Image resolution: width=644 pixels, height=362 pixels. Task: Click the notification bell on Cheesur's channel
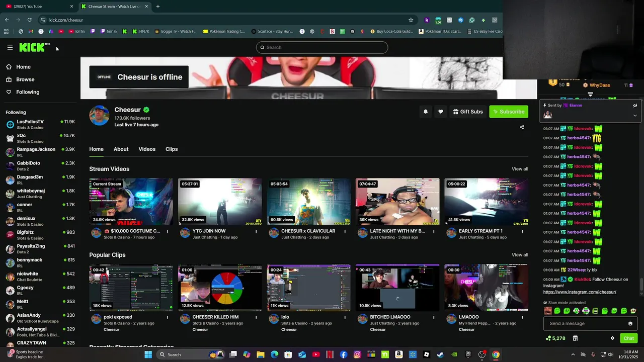[x=426, y=112]
